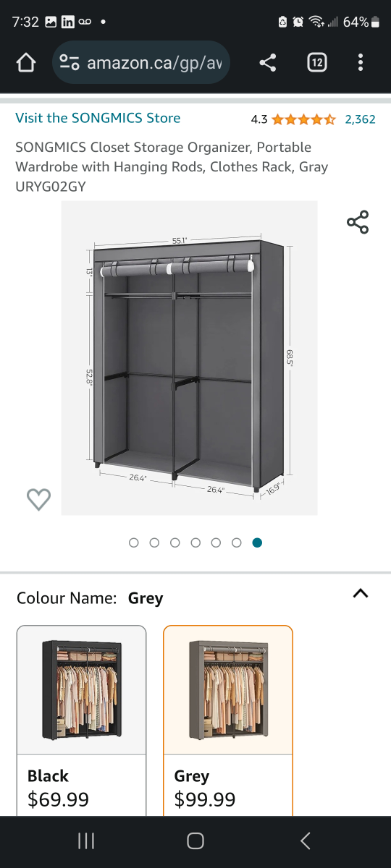
Task: Open site info icon in address bar
Action: [70, 63]
